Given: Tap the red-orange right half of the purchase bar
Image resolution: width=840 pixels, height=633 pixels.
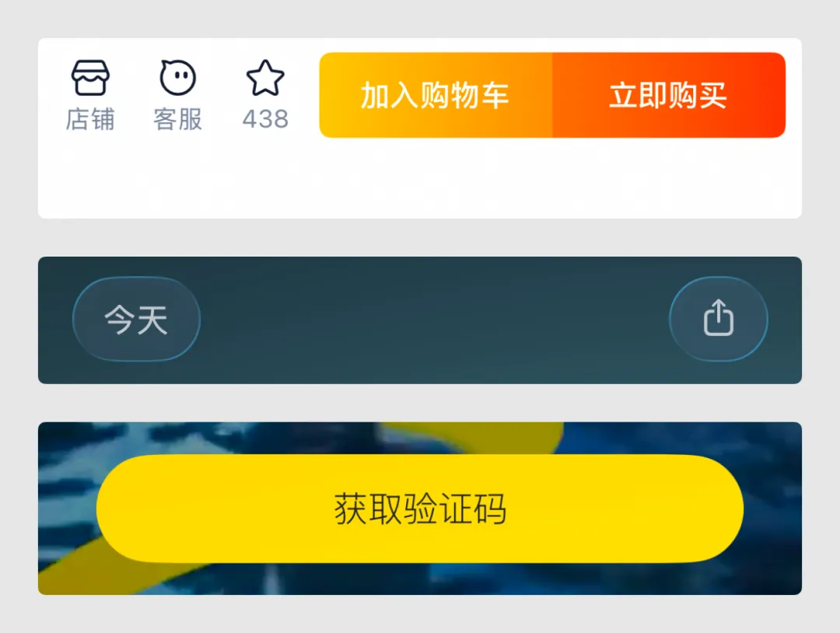Looking at the screenshot, I should click(669, 95).
